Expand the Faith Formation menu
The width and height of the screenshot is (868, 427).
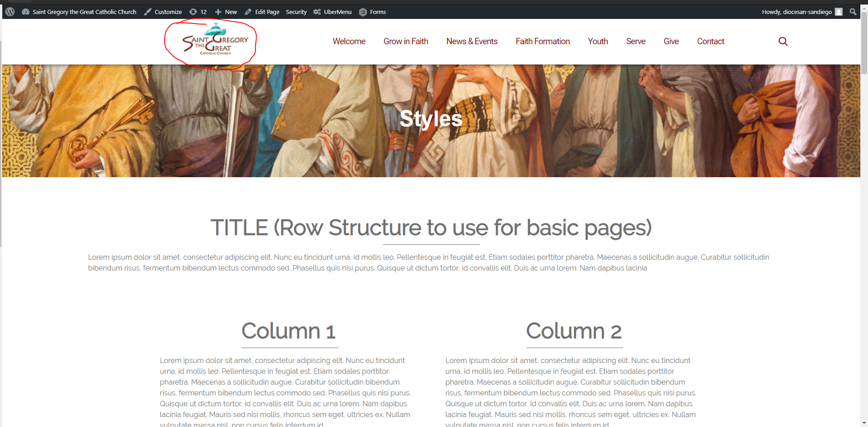point(542,41)
